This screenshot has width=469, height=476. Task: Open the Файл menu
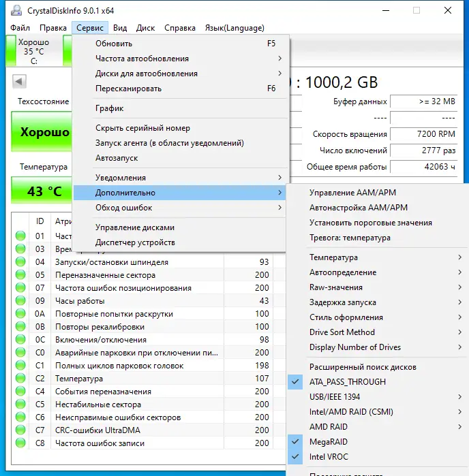20,28
